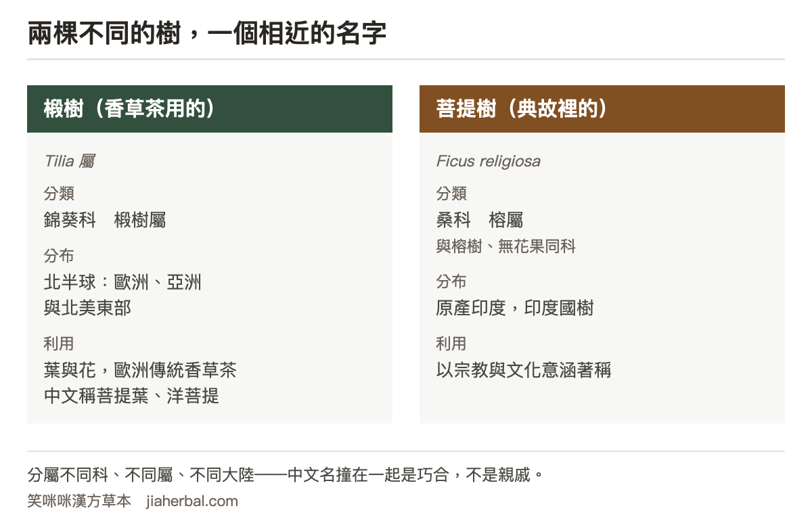Click the italic text Tilia 屬
Screen dimensions: 812x521
(70, 161)
